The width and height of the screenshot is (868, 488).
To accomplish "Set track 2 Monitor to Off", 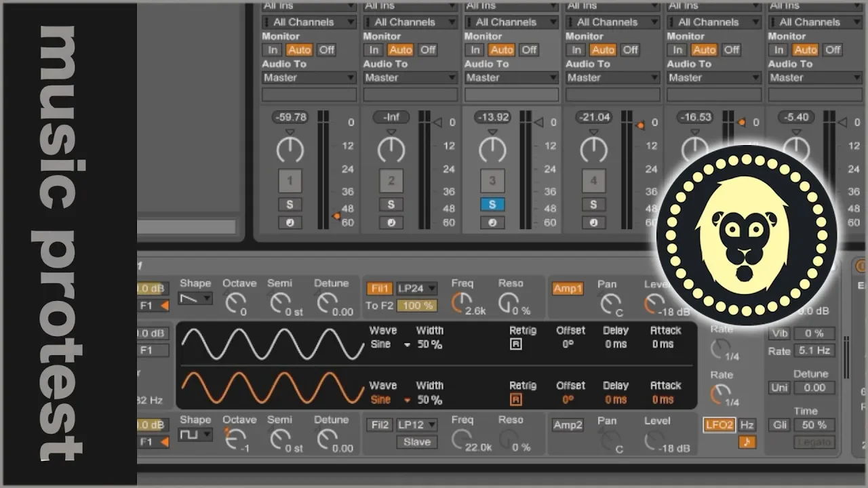I will pos(428,49).
